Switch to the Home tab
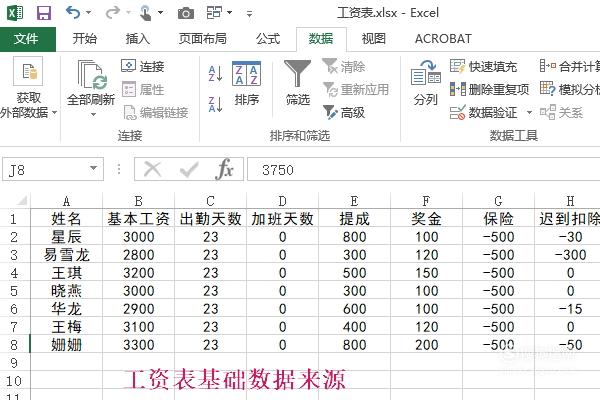The height and width of the screenshot is (400, 600). click(x=85, y=39)
